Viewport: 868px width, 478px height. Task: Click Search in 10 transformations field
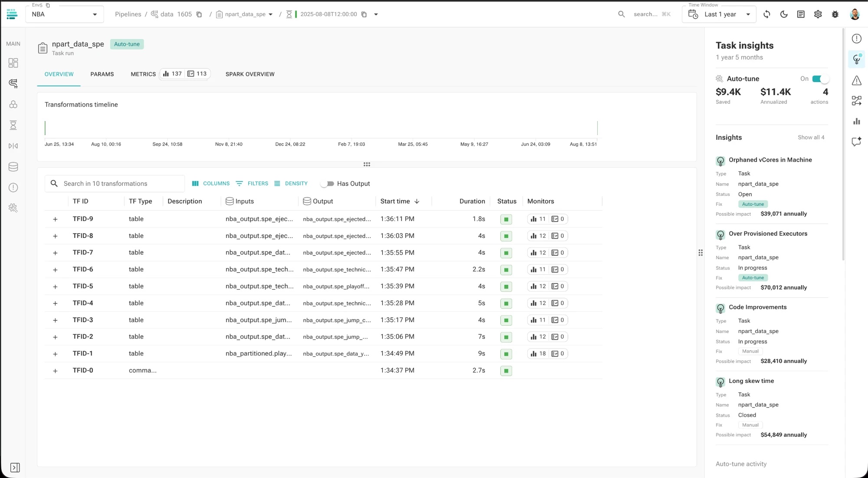point(115,184)
